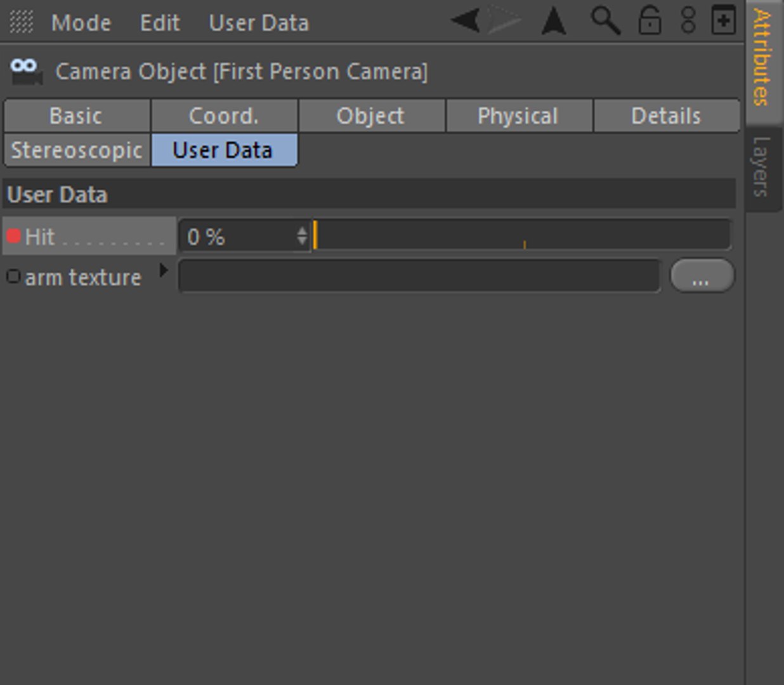Toggle the arm texture keyframe circle
Screen dimensions: 784x685
13,277
